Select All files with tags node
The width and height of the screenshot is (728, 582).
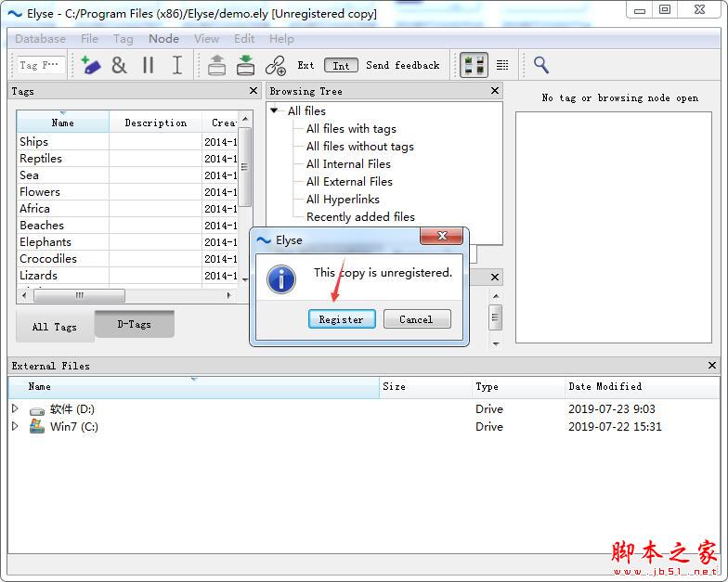point(351,128)
